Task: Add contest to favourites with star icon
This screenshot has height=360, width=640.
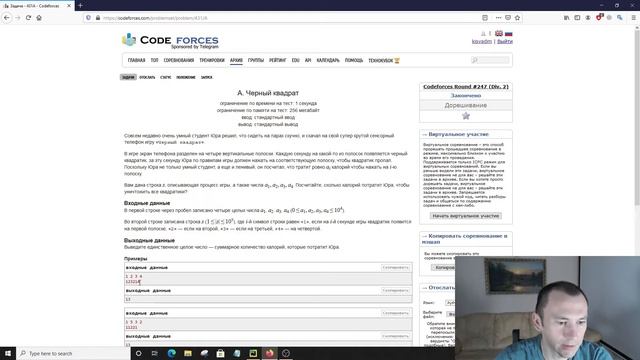Action: [x=466, y=116]
